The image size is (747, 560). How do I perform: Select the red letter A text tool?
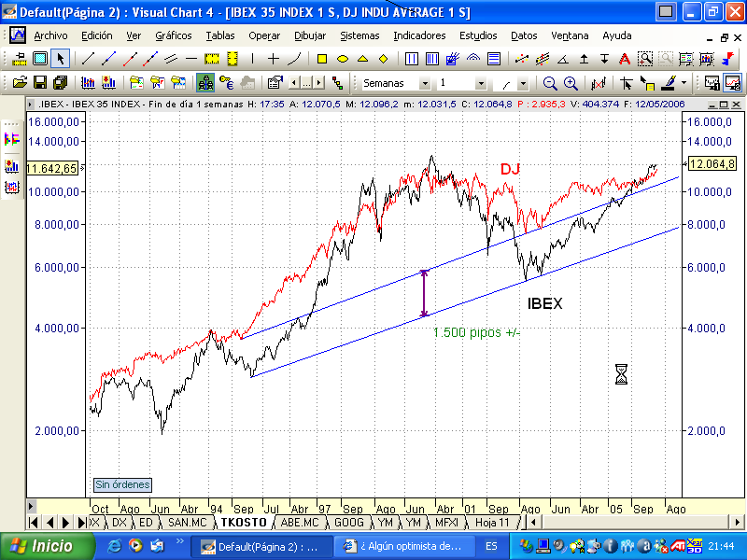click(625, 59)
